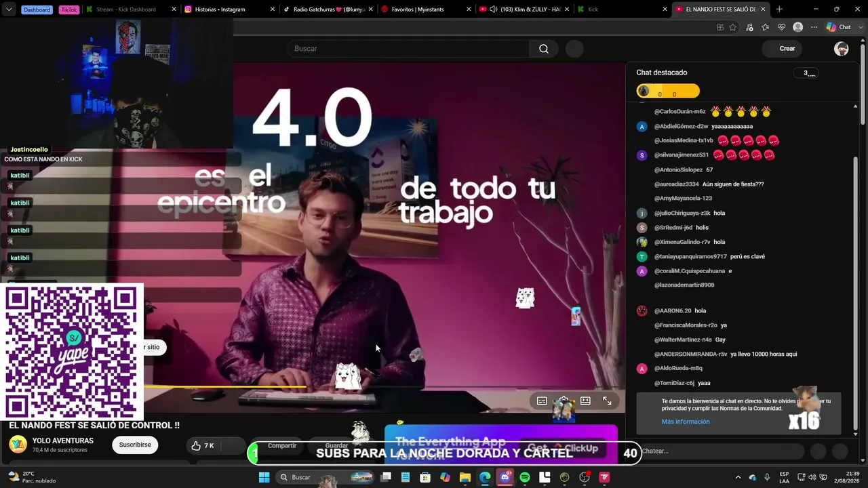Click username @AbdielGómez-d2w in chat
The image size is (868, 488).
681,127
